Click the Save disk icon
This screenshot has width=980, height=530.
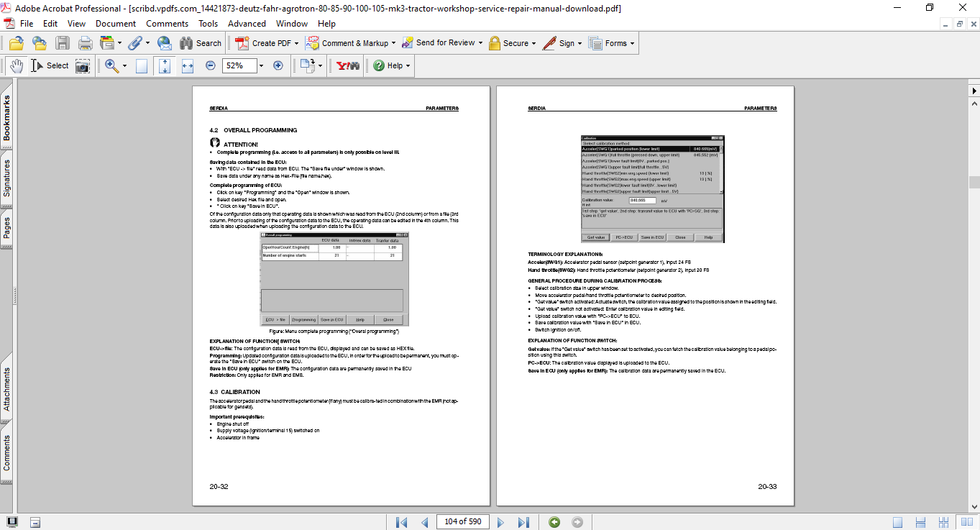coord(63,43)
